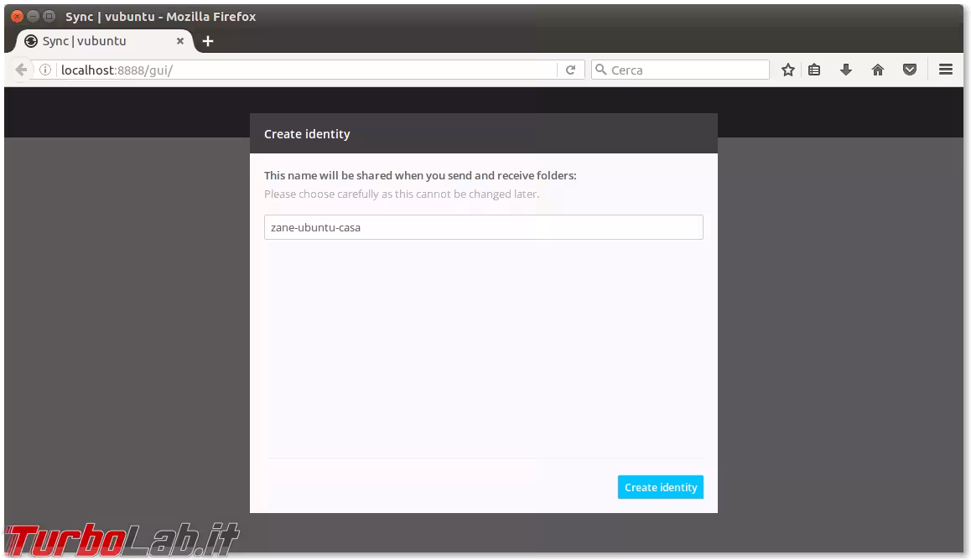Go back with the browser back arrow
Screen dimensions: 971x560
pos(21,70)
